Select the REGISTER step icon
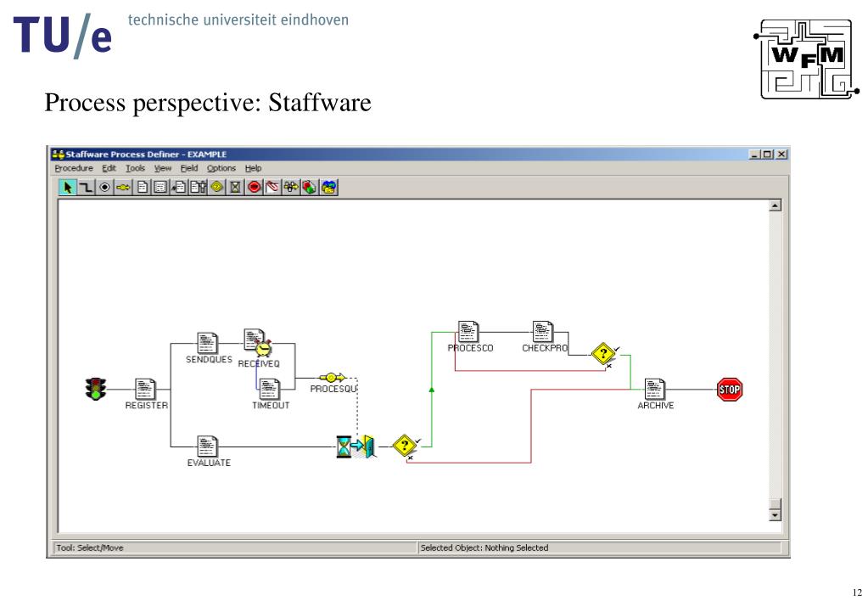This screenshot has width=868, height=601. (x=145, y=389)
